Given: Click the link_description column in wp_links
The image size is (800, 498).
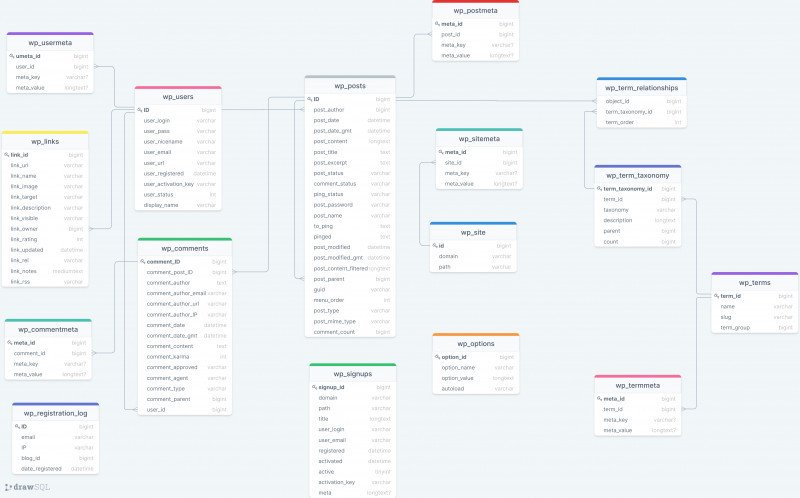Looking at the screenshot, I should click(45, 208).
